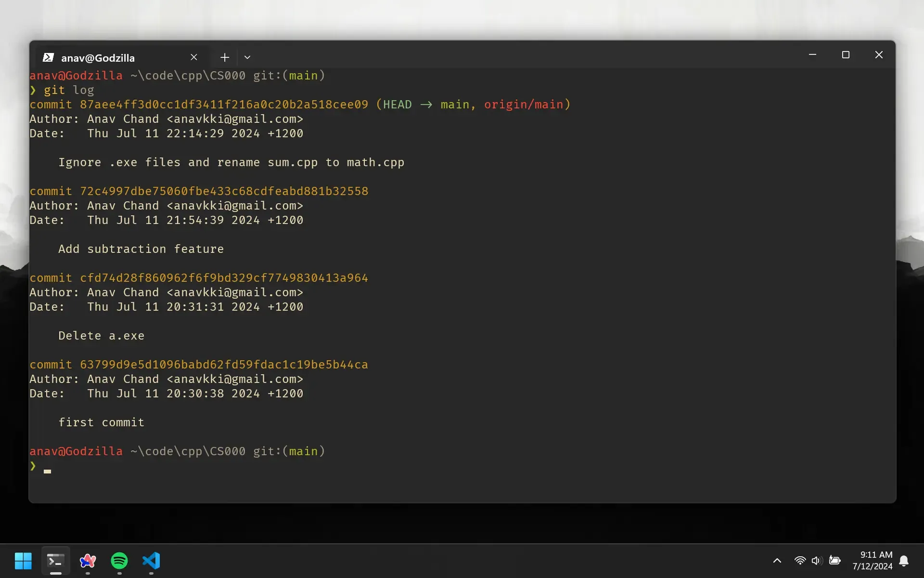Image resolution: width=924 pixels, height=578 pixels.
Task: Close the anav@Godzilla tab
Action: [x=194, y=57]
